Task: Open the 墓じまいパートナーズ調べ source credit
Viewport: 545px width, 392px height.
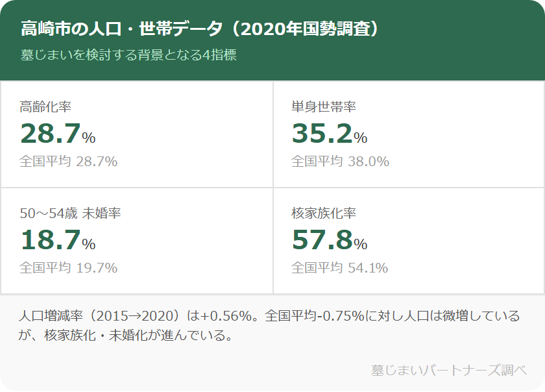Action: (448, 370)
